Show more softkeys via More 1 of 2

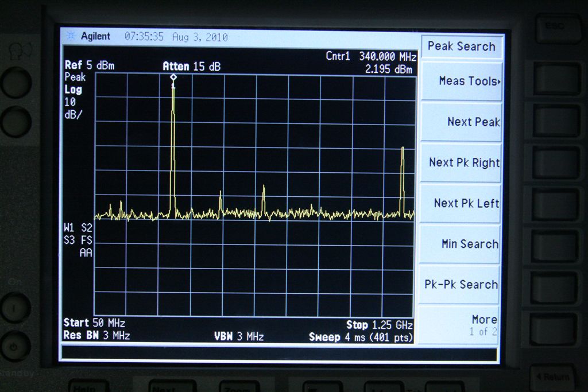[462, 325]
